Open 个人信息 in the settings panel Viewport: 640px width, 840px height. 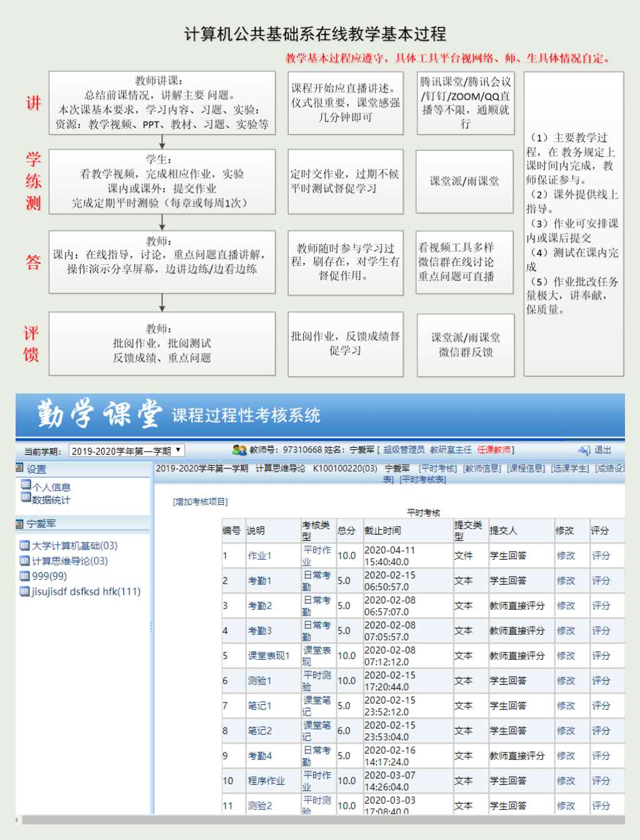(x=51, y=487)
